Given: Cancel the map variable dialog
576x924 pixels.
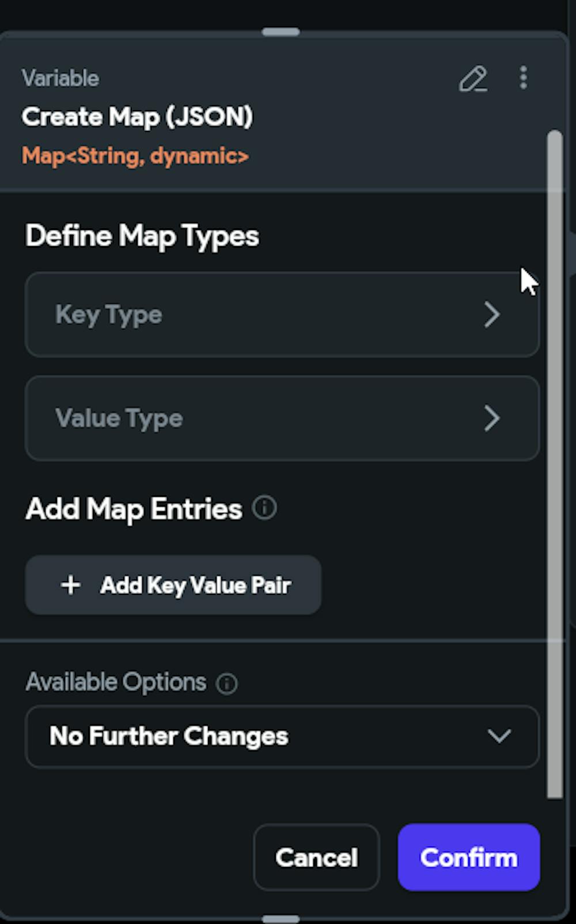Looking at the screenshot, I should 316,857.
